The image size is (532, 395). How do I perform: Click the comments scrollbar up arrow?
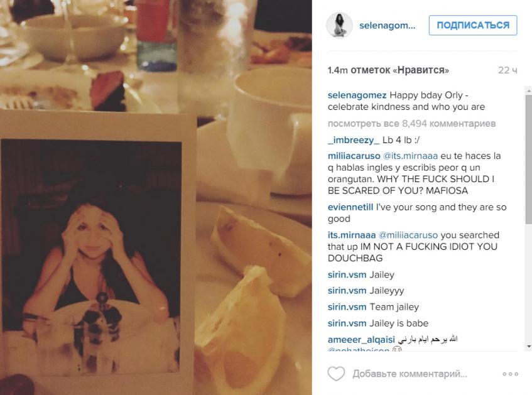coord(528,91)
